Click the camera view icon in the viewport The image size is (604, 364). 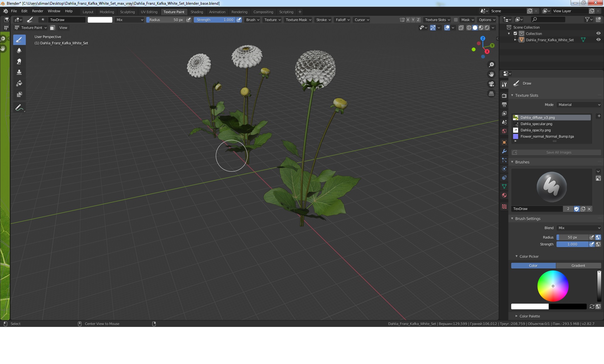click(x=491, y=84)
